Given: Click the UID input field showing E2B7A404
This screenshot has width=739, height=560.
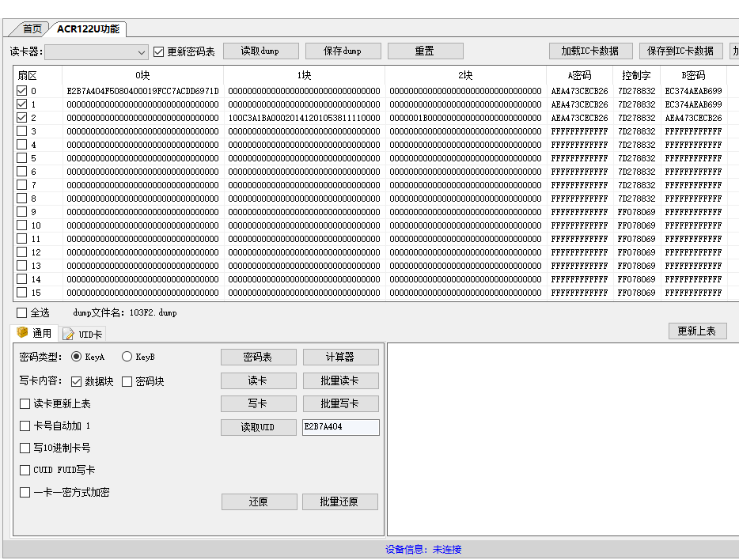Looking at the screenshot, I should coord(340,427).
